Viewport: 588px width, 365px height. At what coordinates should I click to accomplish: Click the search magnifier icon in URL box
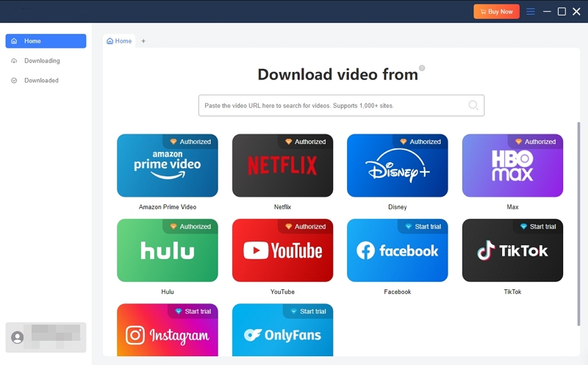[473, 105]
